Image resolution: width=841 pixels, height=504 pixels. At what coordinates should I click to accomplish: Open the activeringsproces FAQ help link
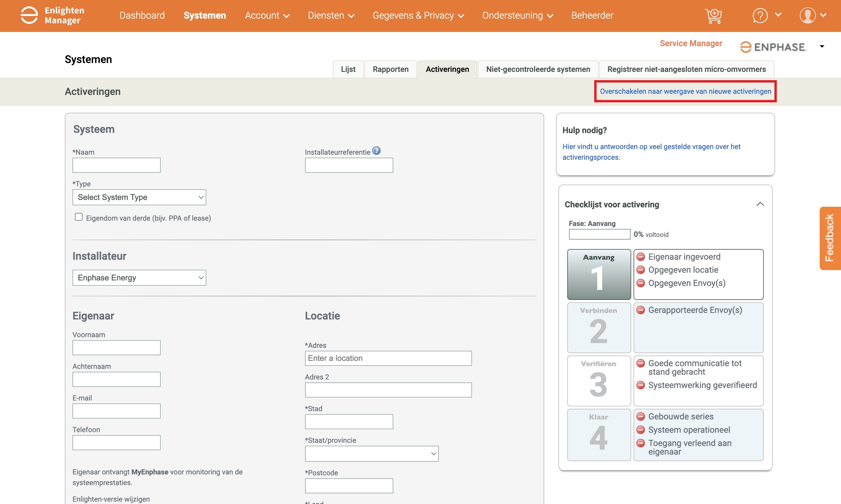(651, 152)
